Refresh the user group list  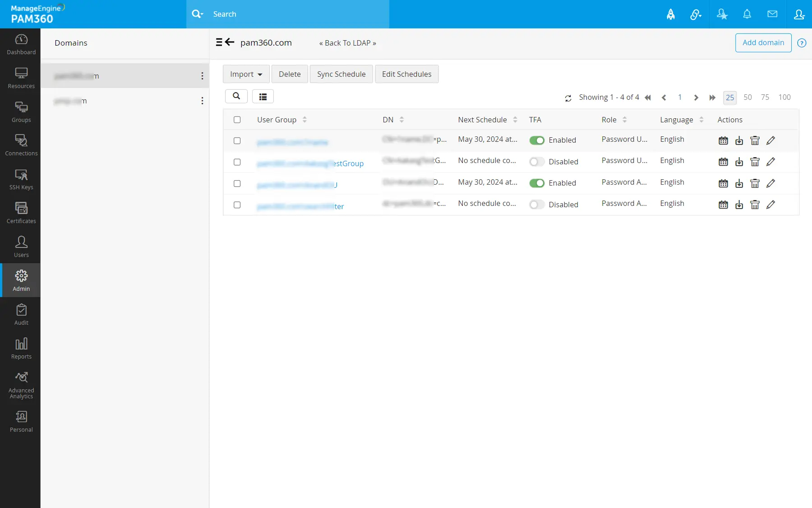coord(568,98)
